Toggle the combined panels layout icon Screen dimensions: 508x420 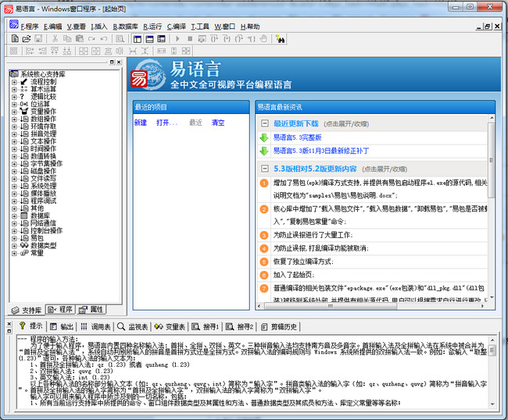(161, 39)
